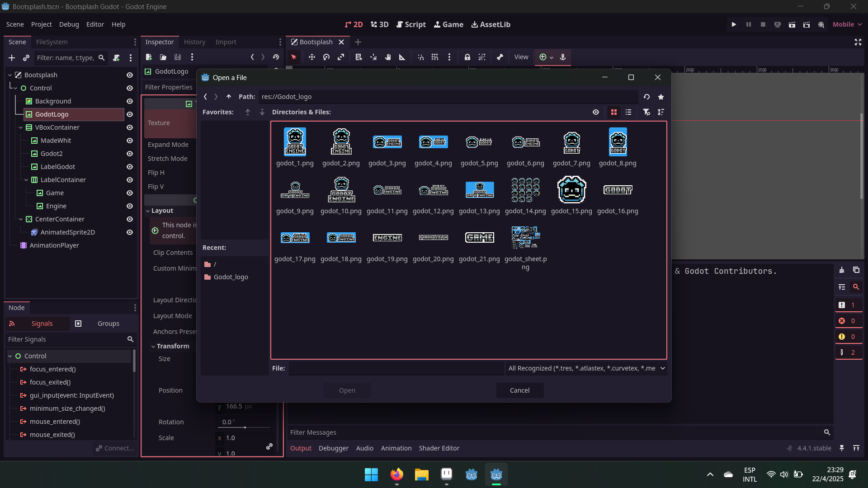This screenshot has width=868, height=488.
Task: Collapse Control signals group in Node panel
Action: click(x=10, y=356)
